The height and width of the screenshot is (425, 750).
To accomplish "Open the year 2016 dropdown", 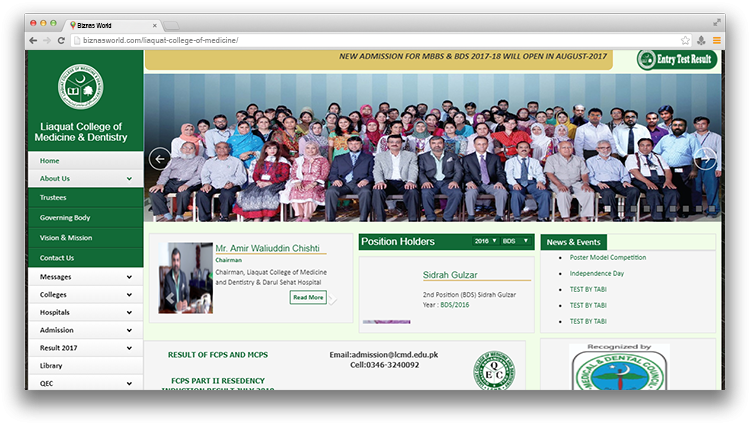I will point(485,241).
